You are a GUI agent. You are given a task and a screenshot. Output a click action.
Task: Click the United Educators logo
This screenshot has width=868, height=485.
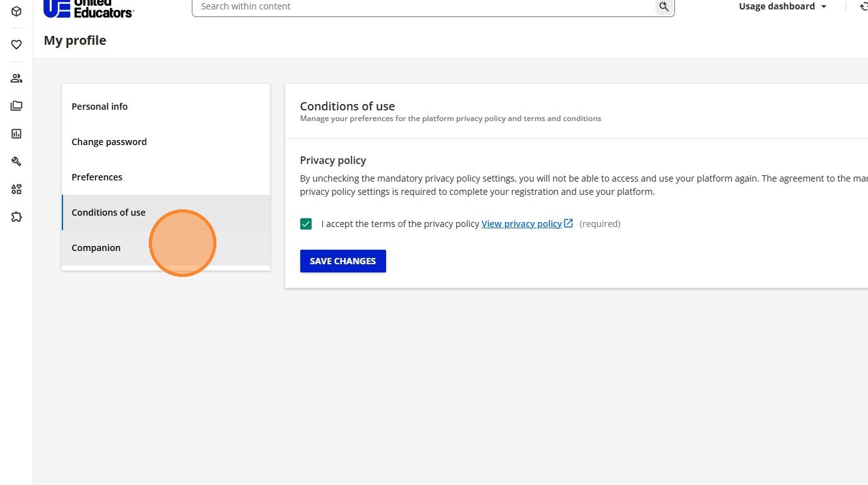point(89,8)
